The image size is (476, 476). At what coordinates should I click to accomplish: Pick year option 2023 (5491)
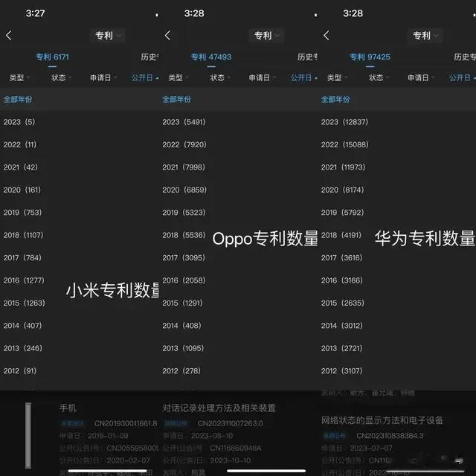click(184, 122)
